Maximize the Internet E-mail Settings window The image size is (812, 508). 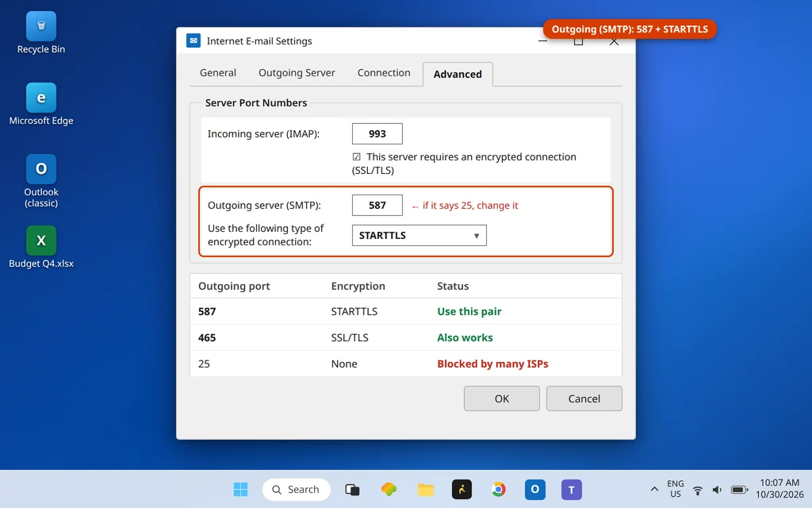click(x=578, y=41)
